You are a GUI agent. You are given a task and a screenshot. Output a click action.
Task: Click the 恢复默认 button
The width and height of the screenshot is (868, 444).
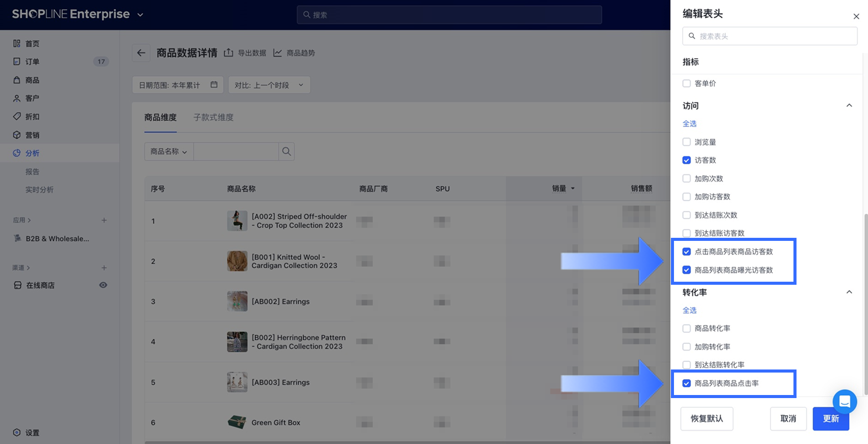tap(707, 418)
